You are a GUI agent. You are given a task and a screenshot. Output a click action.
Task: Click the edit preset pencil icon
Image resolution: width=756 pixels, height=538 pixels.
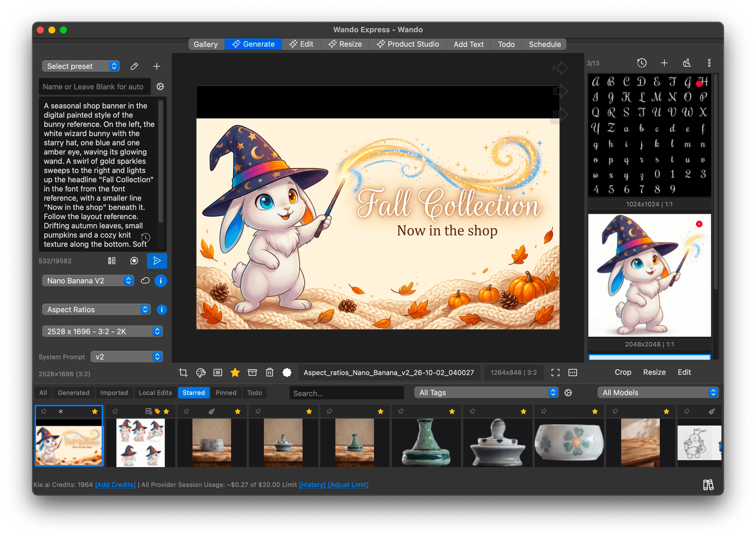pyautogui.click(x=134, y=66)
